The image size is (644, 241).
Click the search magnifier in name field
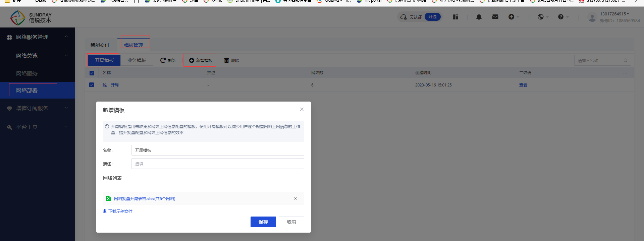click(x=625, y=60)
